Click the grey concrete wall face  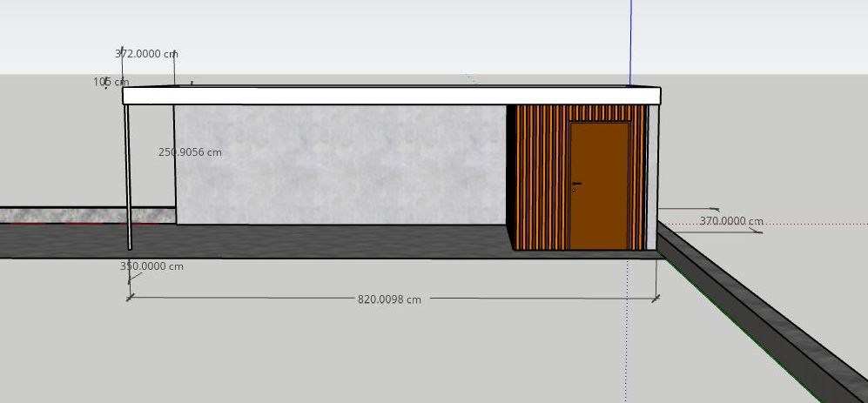pyautogui.click(x=340, y=165)
